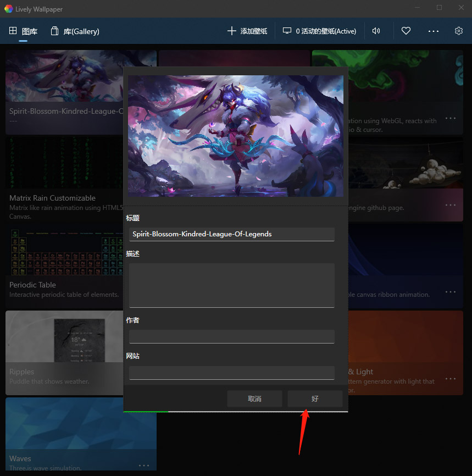Click the Lively Wallpaper logo in title bar
The image size is (472, 476).
(x=8, y=9)
